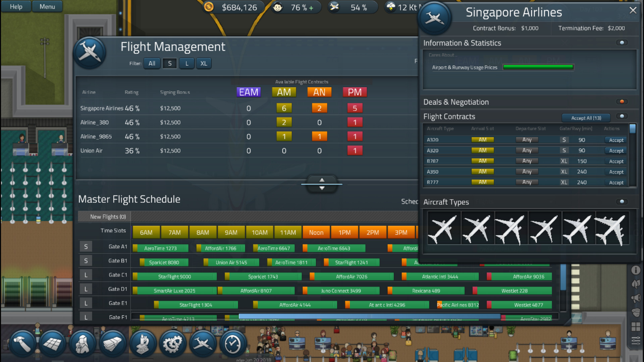Screen dimensions: 644x362
Task: Open departure slot Any for first A320
Action: click(x=527, y=140)
